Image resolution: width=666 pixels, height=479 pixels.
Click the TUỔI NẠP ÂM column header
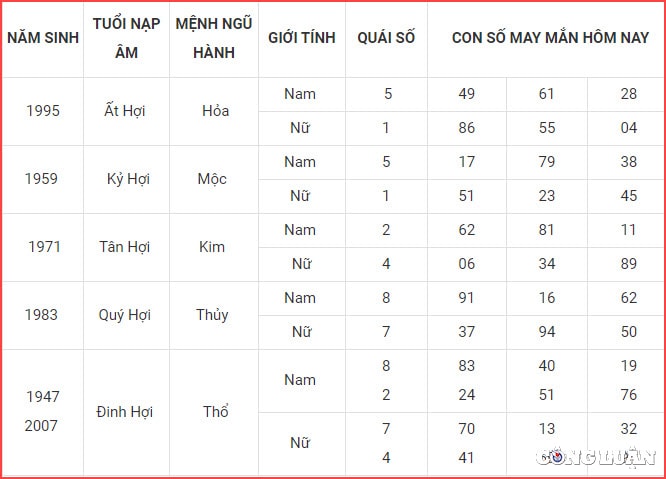[x=127, y=38]
